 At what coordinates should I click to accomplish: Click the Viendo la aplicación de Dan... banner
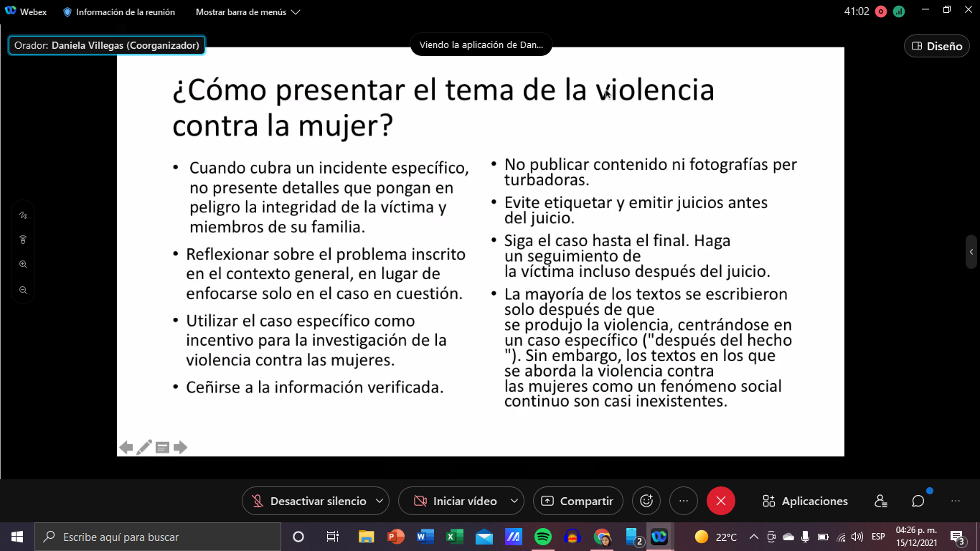[481, 44]
